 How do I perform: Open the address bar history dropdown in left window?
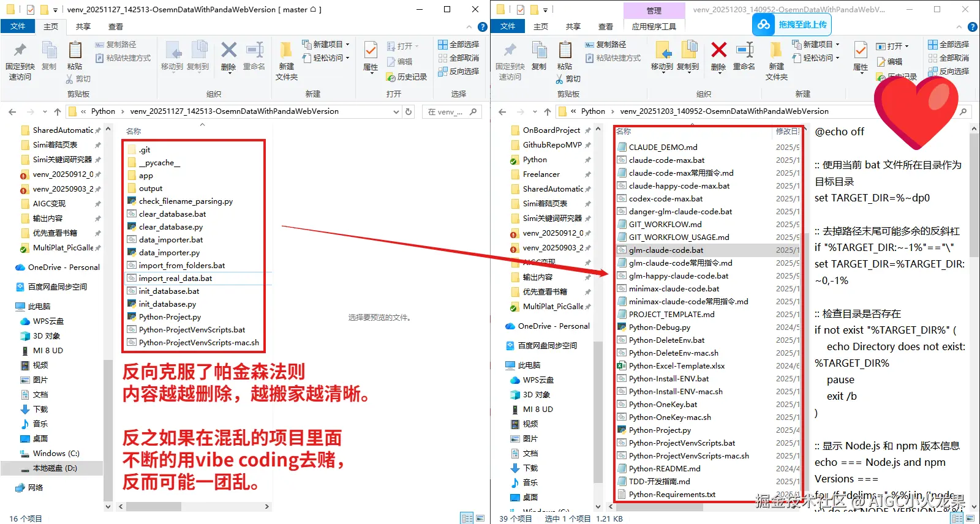point(396,111)
